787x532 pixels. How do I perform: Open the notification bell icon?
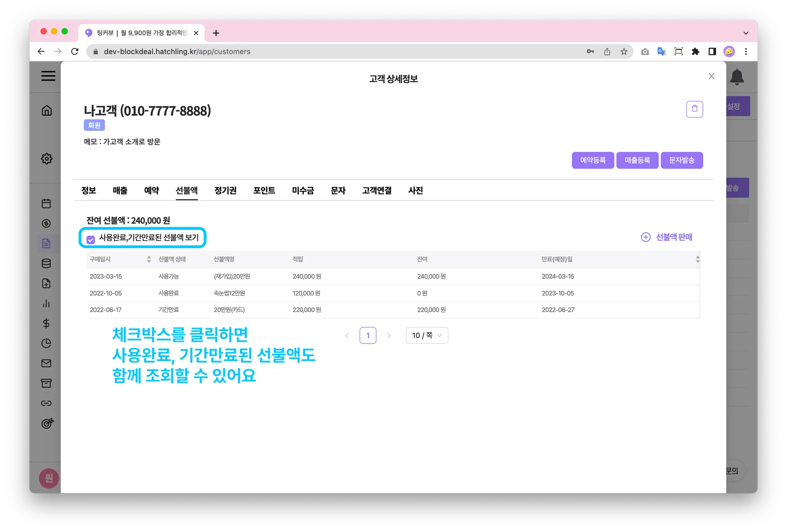pyautogui.click(x=737, y=76)
